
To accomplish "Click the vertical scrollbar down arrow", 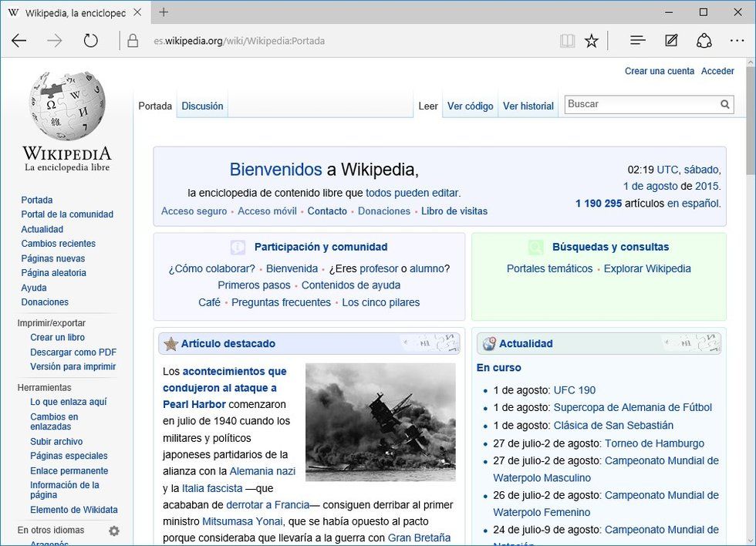I will tap(750, 539).
